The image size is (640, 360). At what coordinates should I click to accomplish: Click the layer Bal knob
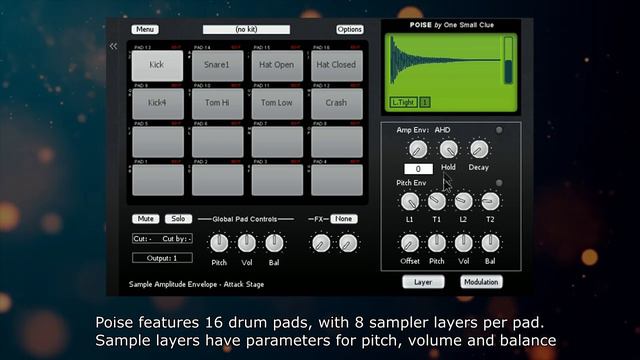coord(490,243)
